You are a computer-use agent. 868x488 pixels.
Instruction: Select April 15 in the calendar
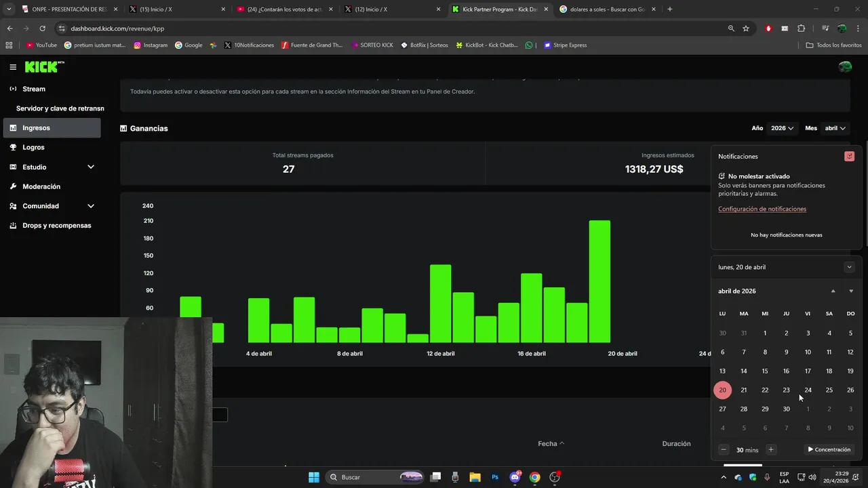[765, 371]
